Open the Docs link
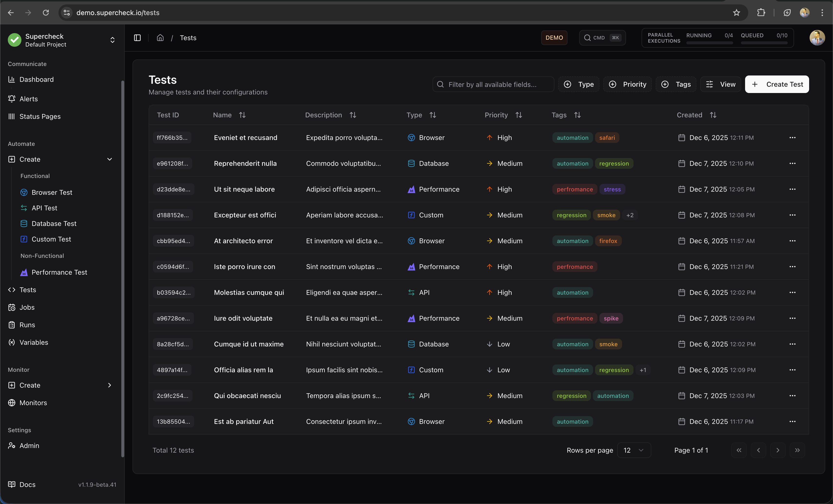833x504 pixels. [27, 484]
